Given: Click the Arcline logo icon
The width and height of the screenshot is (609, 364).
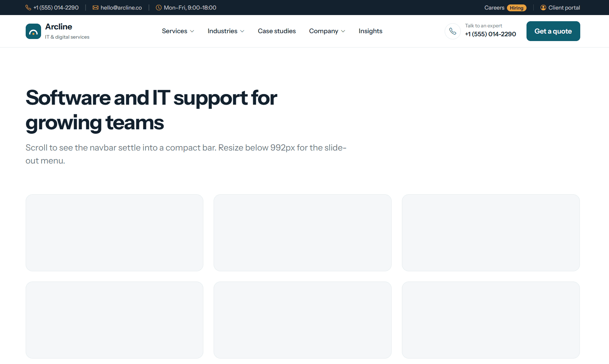Looking at the screenshot, I should click(x=33, y=31).
